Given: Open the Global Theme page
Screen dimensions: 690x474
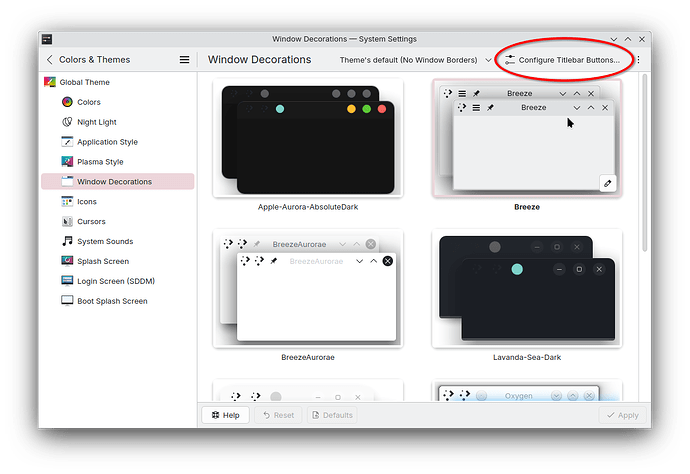Looking at the screenshot, I should [119, 82].
